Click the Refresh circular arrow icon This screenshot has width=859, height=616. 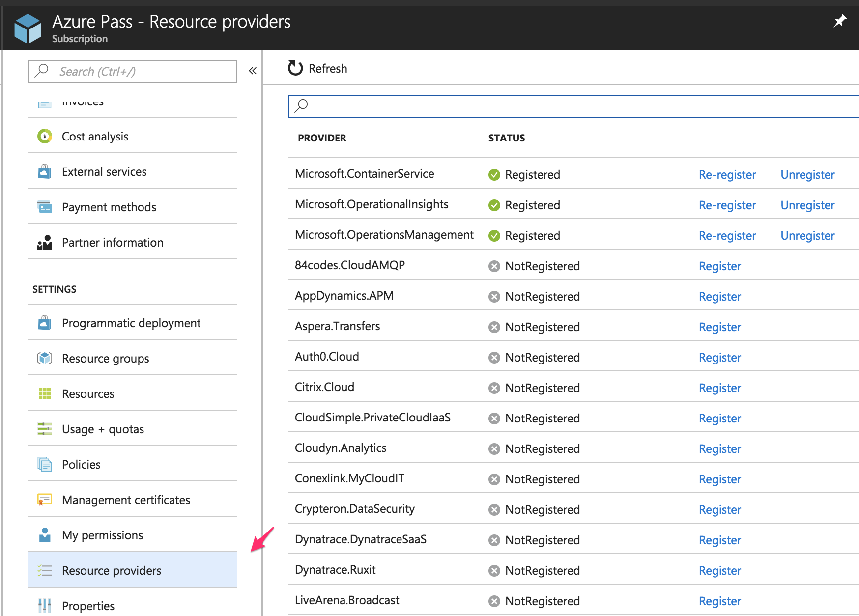click(295, 68)
